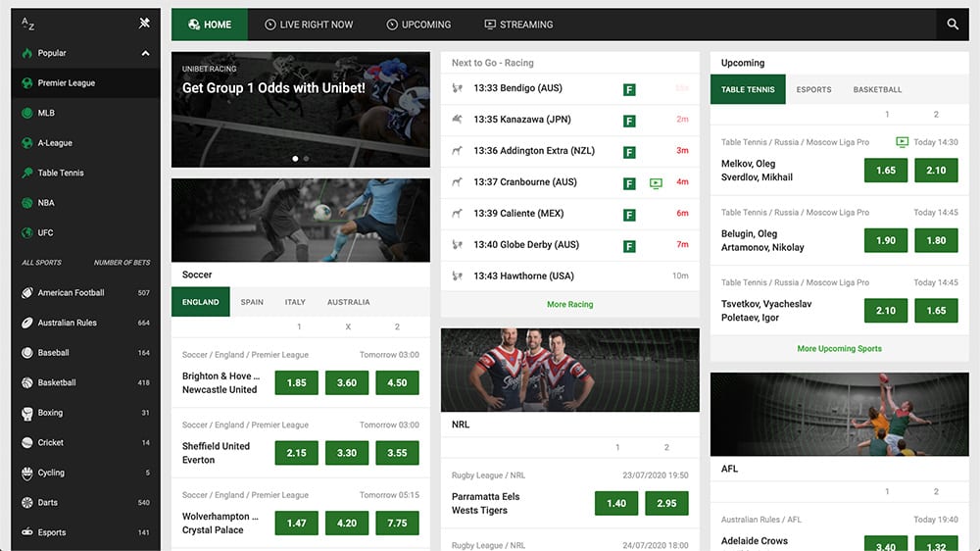Click the American Football icon
Image resolution: width=980 pixels, height=551 pixels.
(26, 293)
